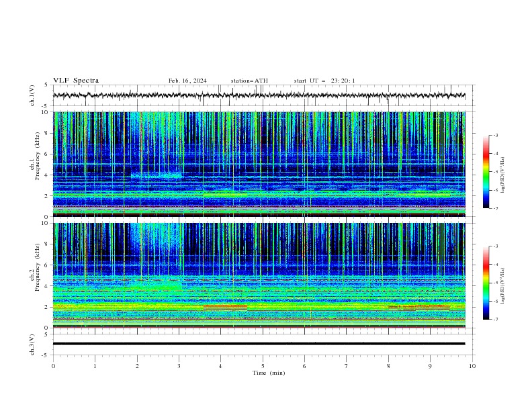Select the ch.1 "Frequency (kHz)" axis label
The height and width of the screenshot is (411, 532).
click(38, 156)
